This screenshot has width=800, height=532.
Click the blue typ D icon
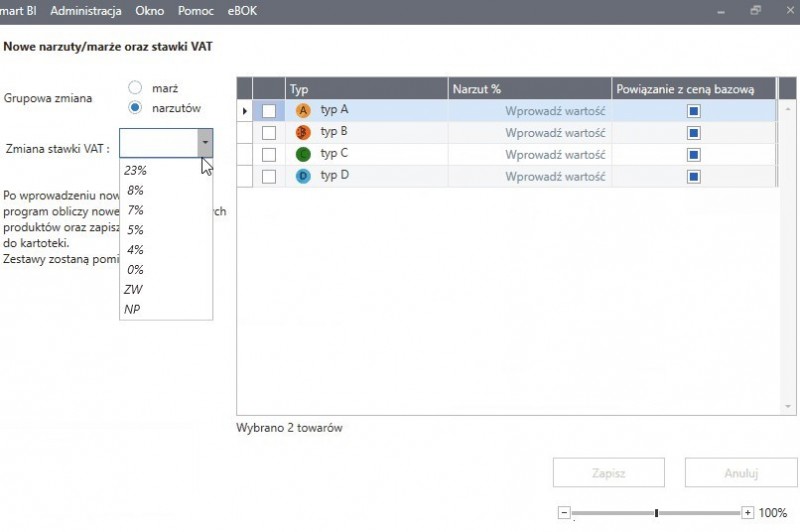(x=303, y=176)
